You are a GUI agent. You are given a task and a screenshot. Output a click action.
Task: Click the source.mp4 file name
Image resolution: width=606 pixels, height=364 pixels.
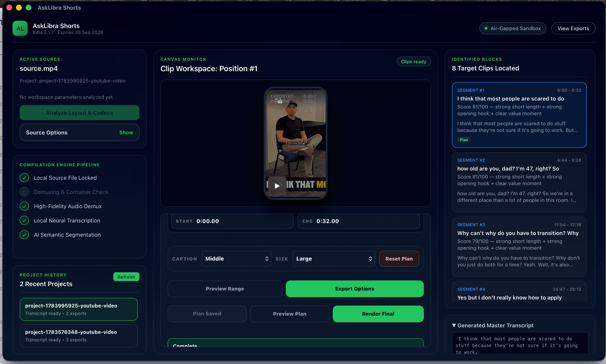tap(39, 68)
